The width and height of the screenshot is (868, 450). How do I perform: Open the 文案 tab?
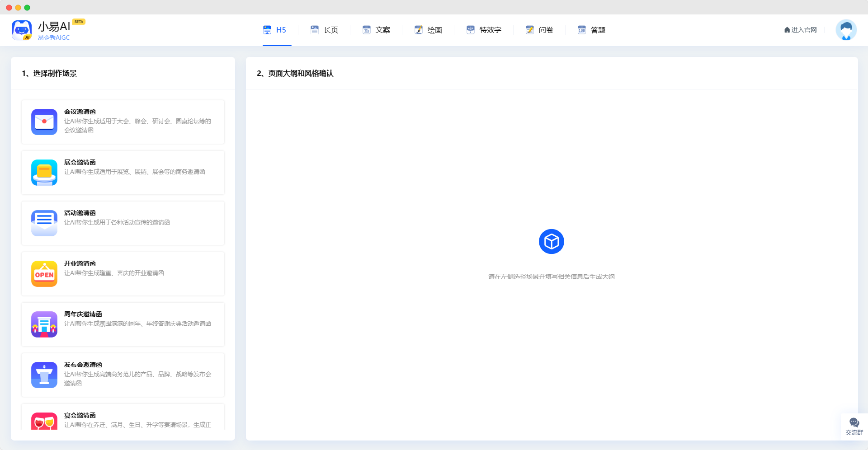pyautogui.click(x=377, y=30)
